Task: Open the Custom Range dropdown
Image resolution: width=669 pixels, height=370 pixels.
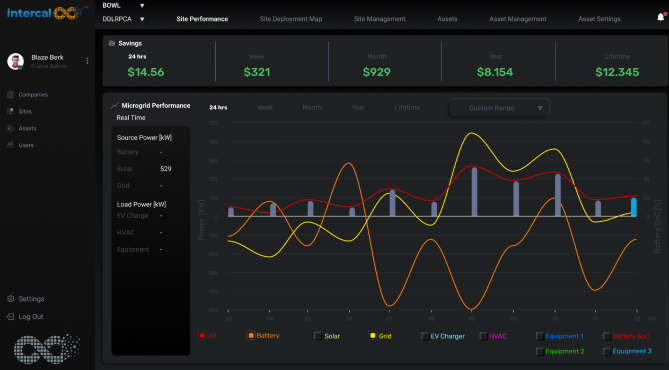Action: (x=499, y=108)
